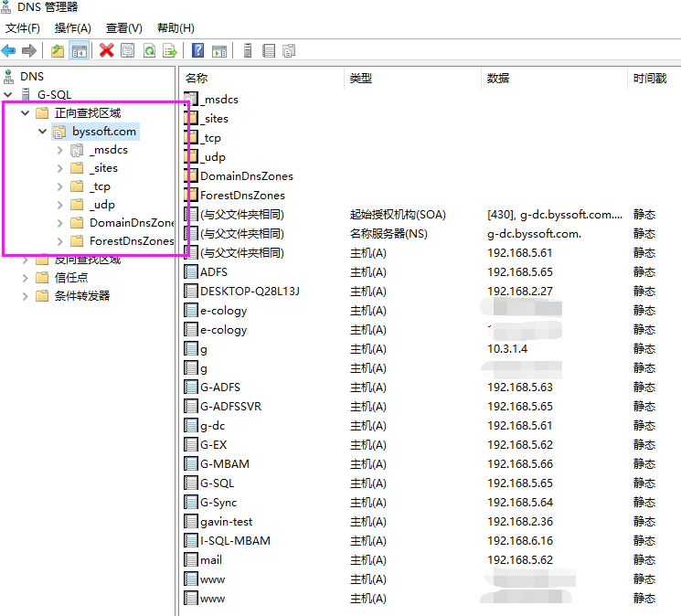Open the 查看(V) menu
Image resolution: width=681 pixels, height=616 pixels.
coord(123,28)
